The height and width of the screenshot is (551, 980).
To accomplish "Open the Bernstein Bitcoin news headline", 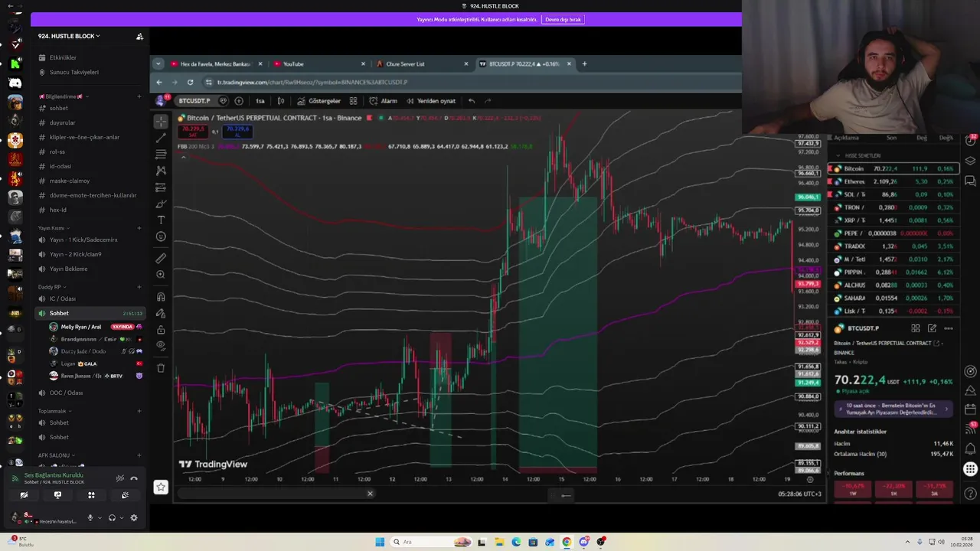I will (x=893, y=409).
